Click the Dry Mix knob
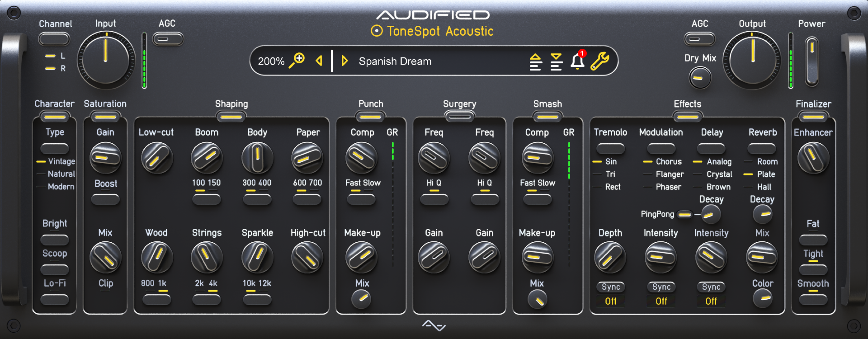This screenshot has width=868, height=339. tap(700, 77)
